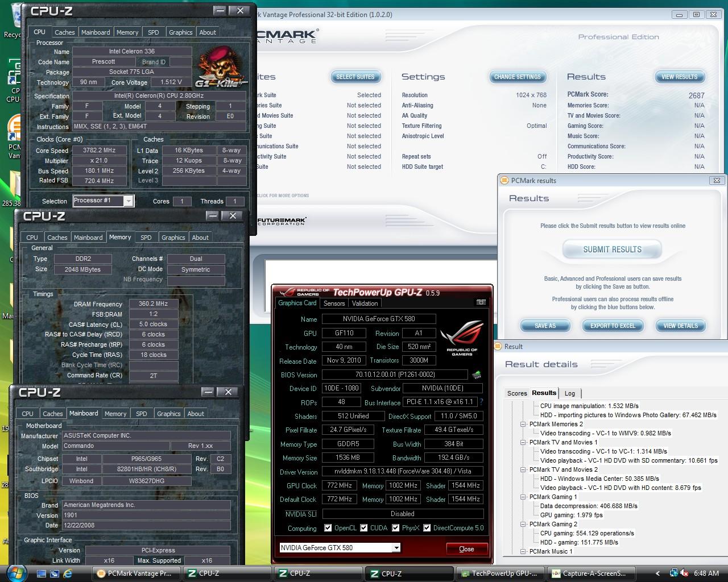Click the ROG logo in GPU-Z
The height and width of the screenshot is (582, 728).
462,338
